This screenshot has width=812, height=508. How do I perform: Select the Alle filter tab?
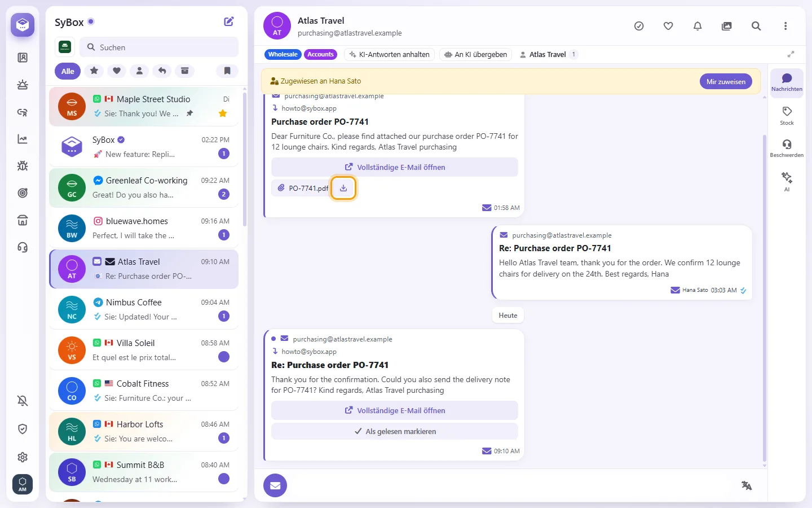pos(68,71)
